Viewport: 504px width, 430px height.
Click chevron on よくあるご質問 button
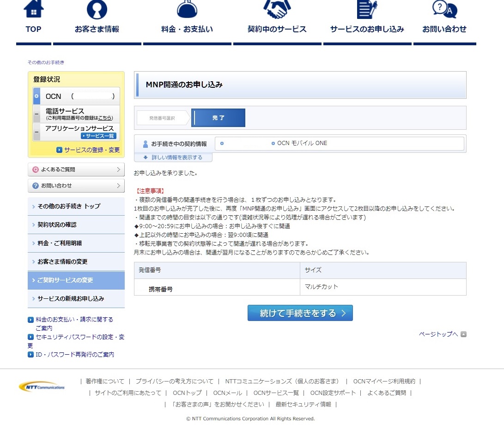[x=119, y=170]
